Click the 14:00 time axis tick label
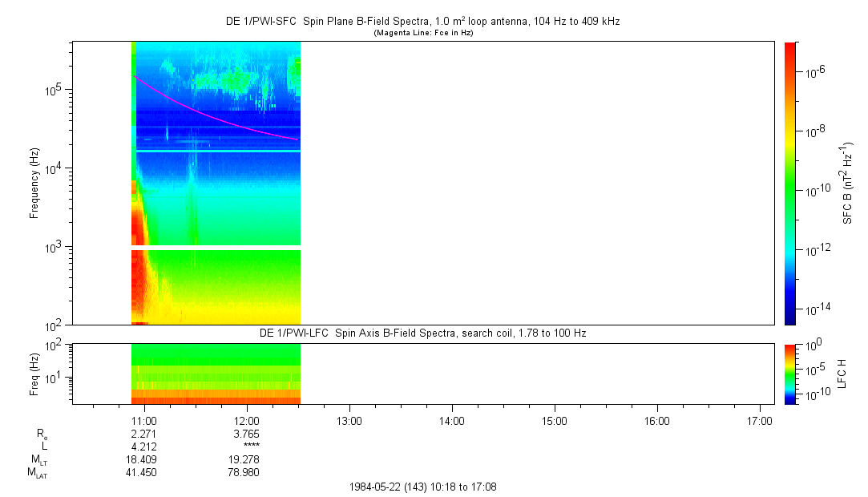The height and width of the screenshot is (497, 868). click(x=451, y=420)
